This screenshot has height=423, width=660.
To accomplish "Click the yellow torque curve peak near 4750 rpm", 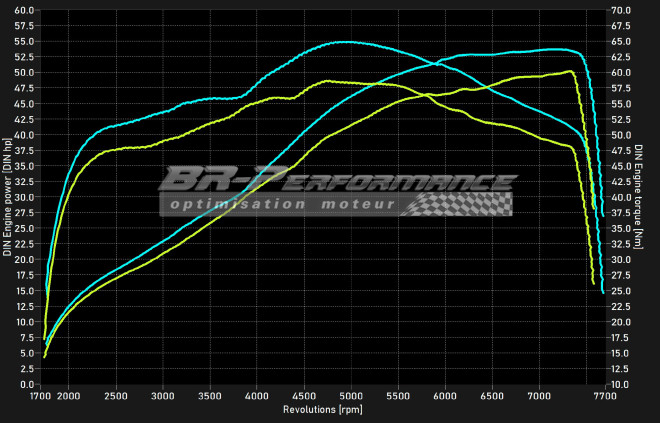I will coord(327,80).
